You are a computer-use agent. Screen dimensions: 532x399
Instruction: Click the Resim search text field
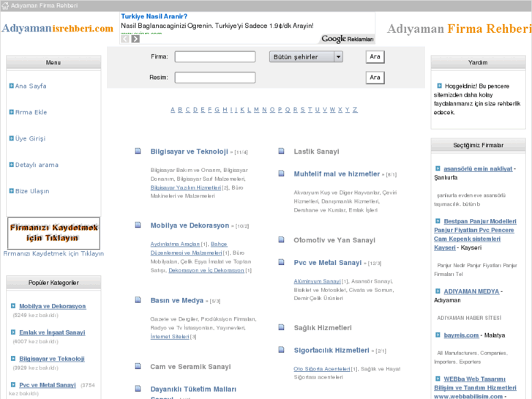click(215, 78)
